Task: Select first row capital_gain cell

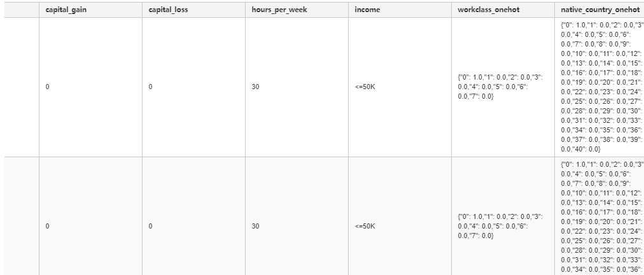Action: click(91, 87)
